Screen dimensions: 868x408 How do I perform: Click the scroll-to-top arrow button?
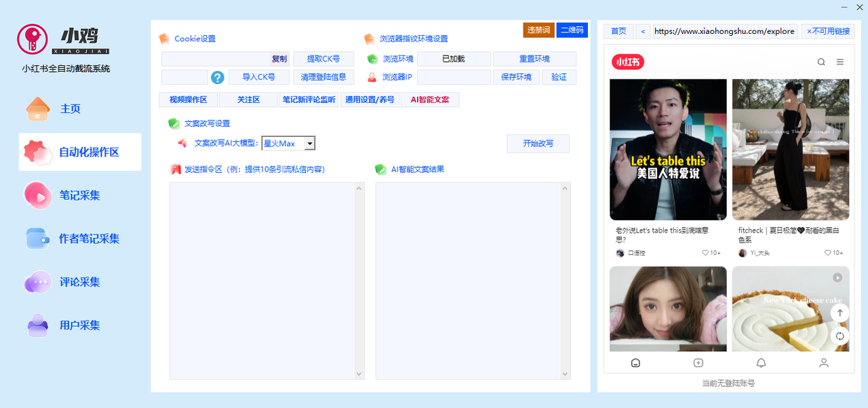click(x=840, y=313)
